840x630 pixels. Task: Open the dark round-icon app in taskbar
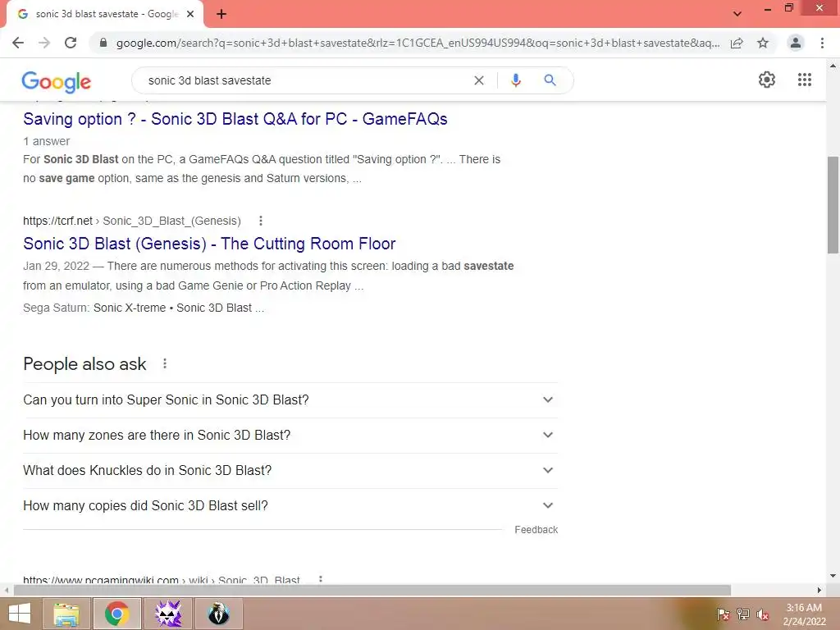pos(218,614)
